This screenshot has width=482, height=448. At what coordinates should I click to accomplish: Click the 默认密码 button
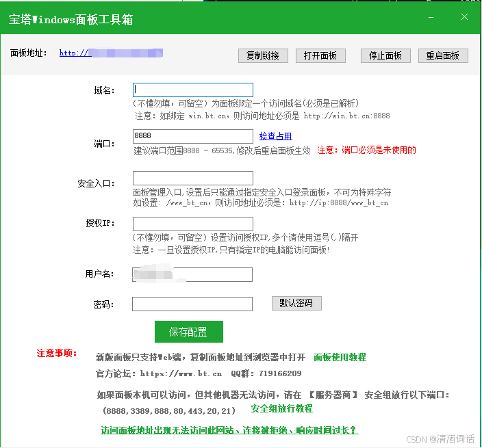coord(296,304)
